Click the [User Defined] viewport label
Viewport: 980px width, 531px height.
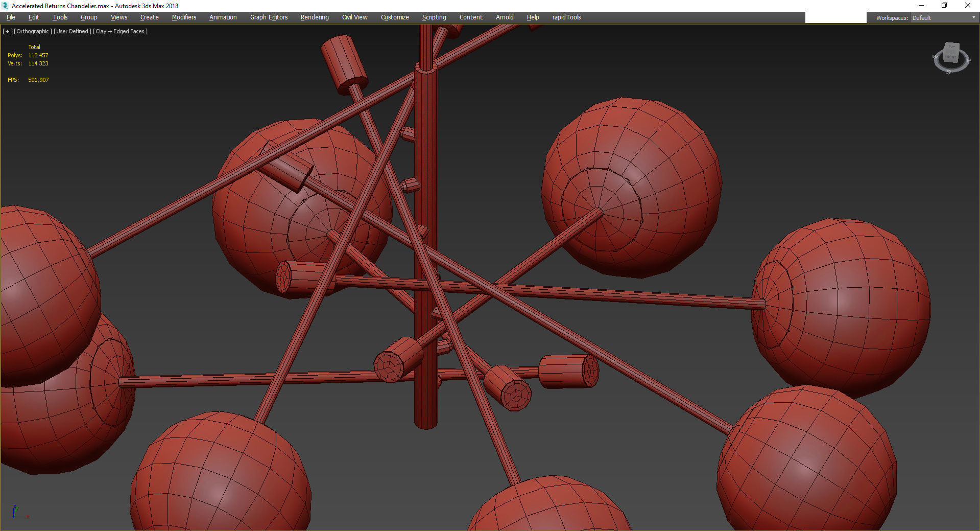click(x=73, y=31)
